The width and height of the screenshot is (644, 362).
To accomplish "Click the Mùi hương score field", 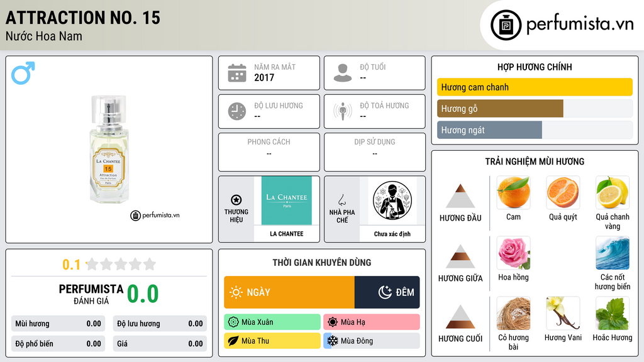I will [x=58, y=324].
